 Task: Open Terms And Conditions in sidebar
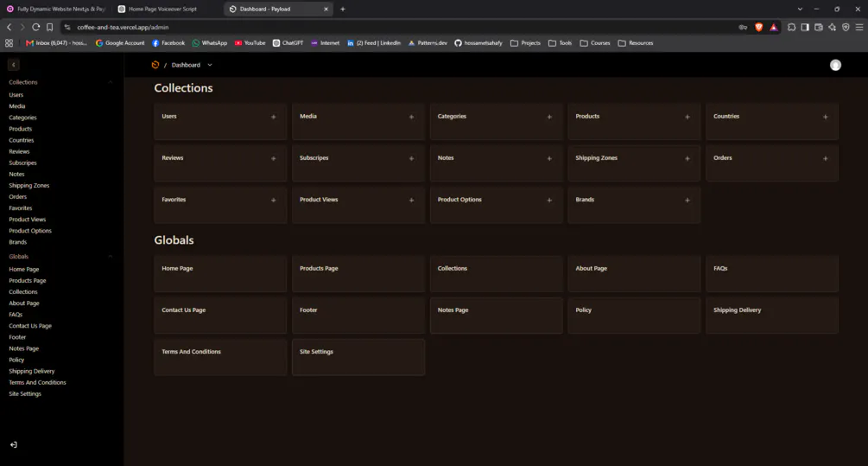37,382
